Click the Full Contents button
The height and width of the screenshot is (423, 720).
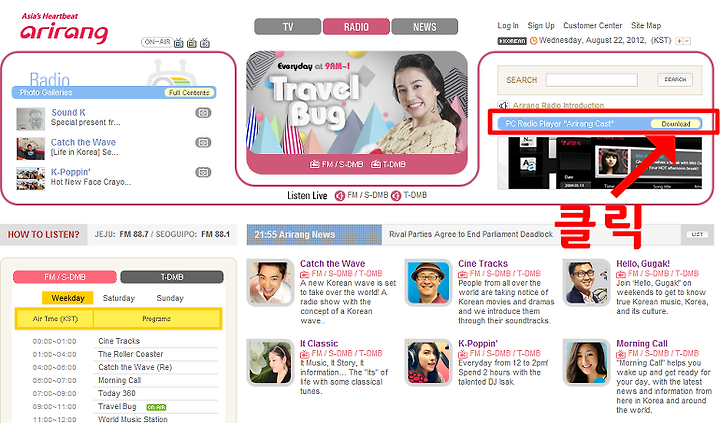pyautogui.click(x=189, y=93)
